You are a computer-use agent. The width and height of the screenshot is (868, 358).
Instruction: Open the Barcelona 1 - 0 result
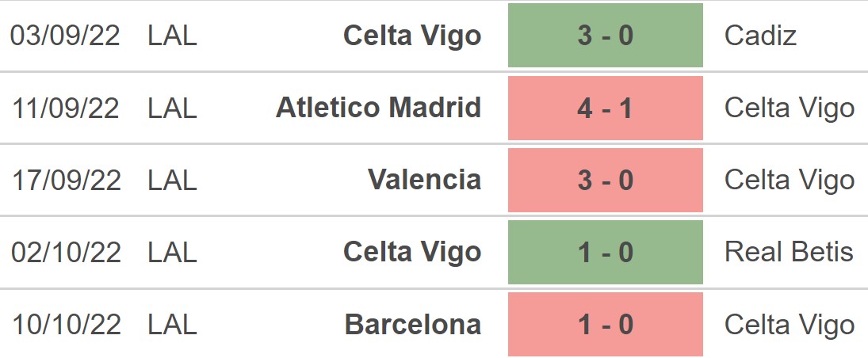605,324
